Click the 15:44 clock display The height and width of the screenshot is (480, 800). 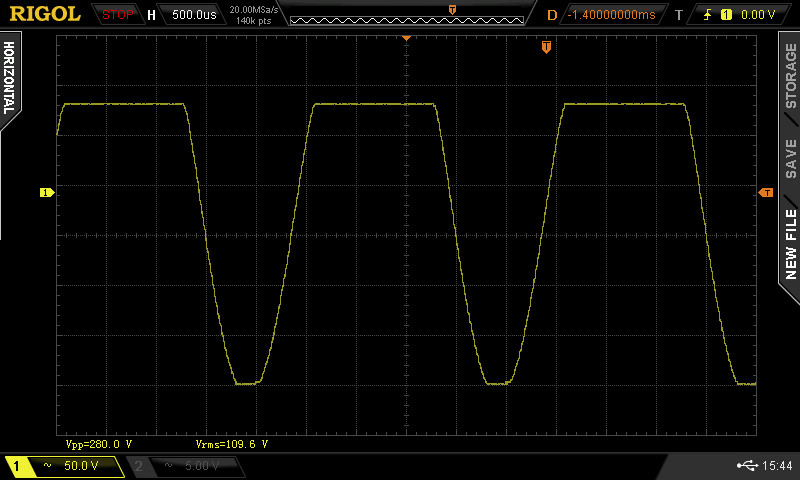point(777,465)
